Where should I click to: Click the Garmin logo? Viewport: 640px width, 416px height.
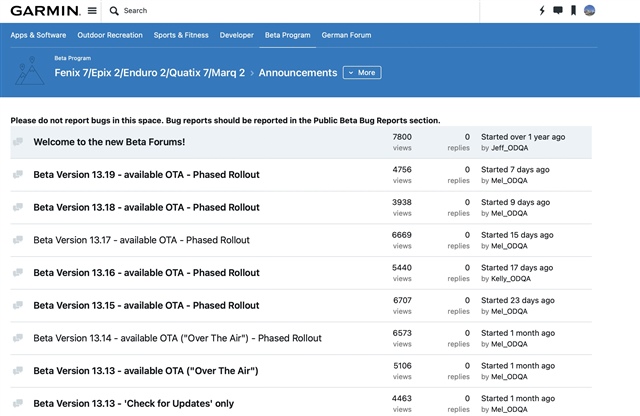[x=45, y=11]
